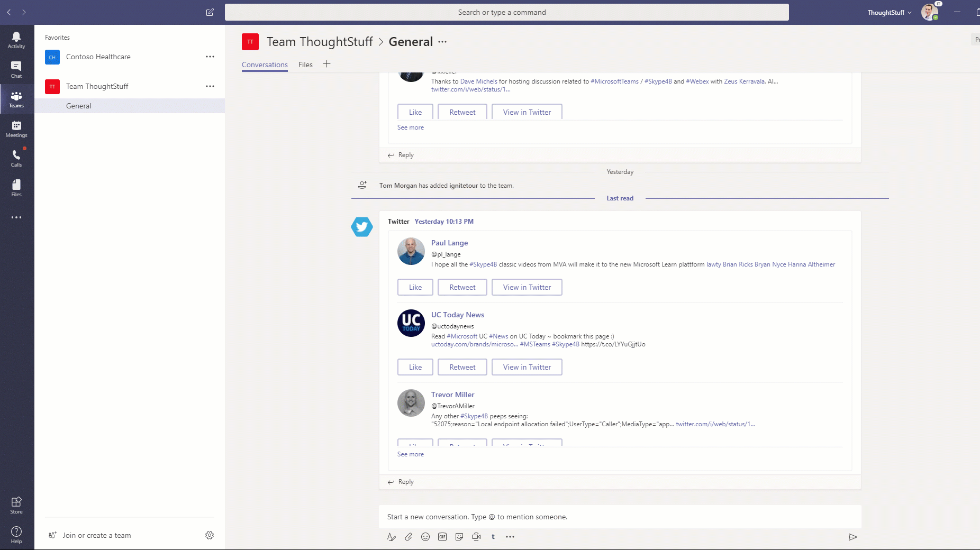
Task: Expand See more in the upper Twitter post
Action: 411,127
